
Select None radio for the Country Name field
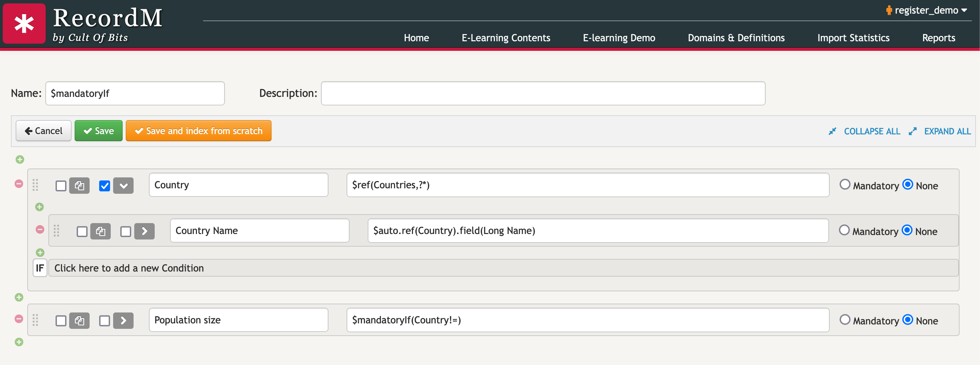[907, 230]
